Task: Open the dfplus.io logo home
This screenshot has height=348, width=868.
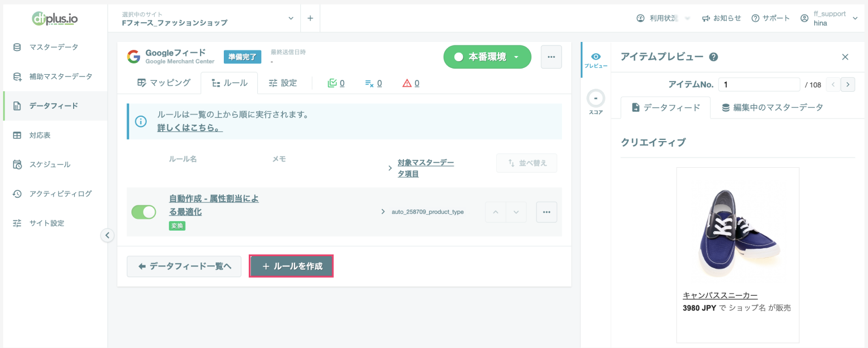Action: pos(55,18)
